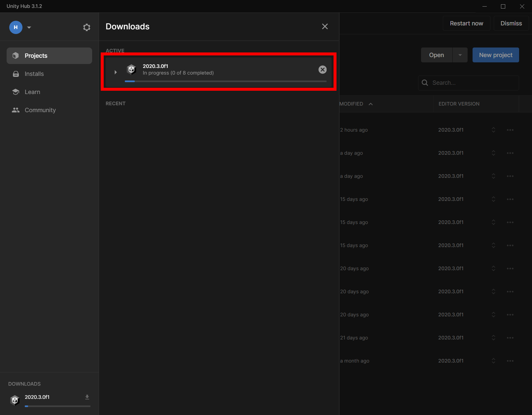Focus the project Search field
This screenshot has width=532, height=415.
[469, 83]
